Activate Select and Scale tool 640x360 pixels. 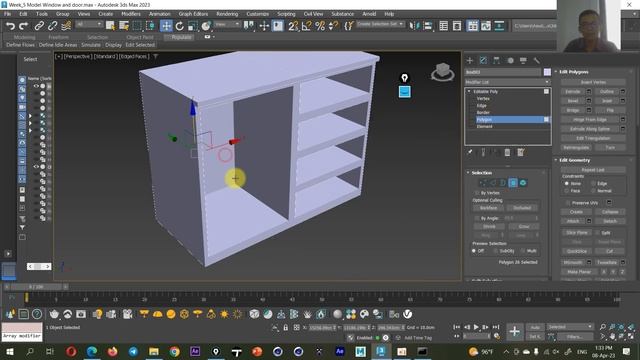(193, 26)
